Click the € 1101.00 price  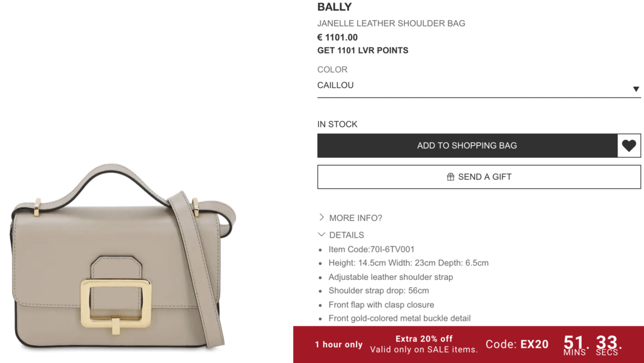(x=337, y=37)
